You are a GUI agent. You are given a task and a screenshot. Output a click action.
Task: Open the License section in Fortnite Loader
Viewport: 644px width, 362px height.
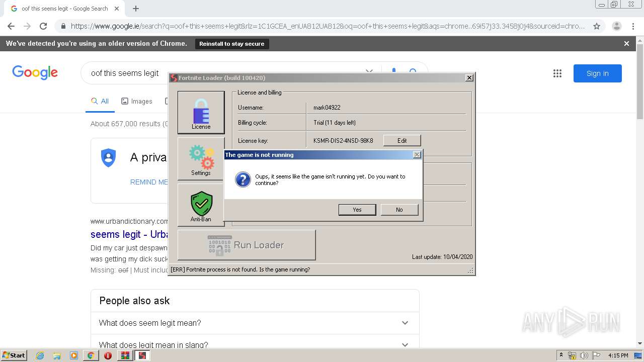coord(201,112)
